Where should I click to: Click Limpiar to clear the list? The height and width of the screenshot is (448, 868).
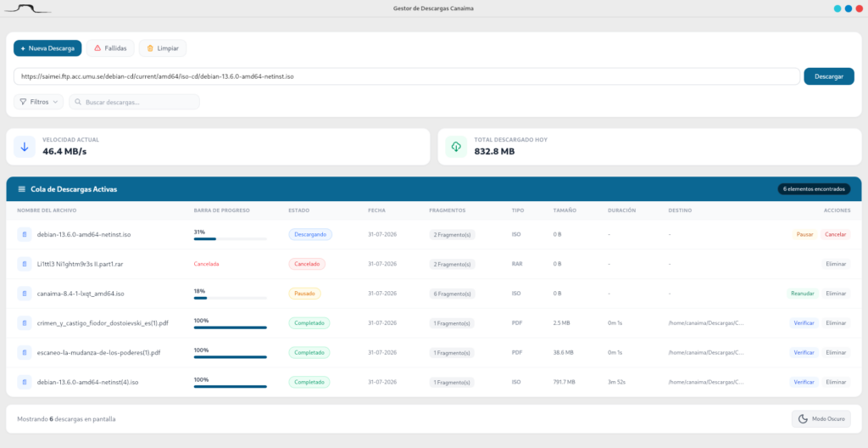coord(162,48)
